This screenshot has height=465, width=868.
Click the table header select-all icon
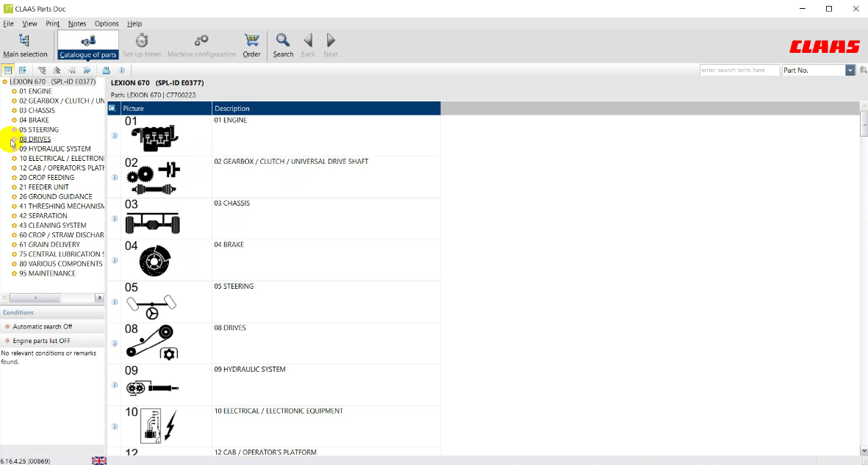tap(112, 109)
